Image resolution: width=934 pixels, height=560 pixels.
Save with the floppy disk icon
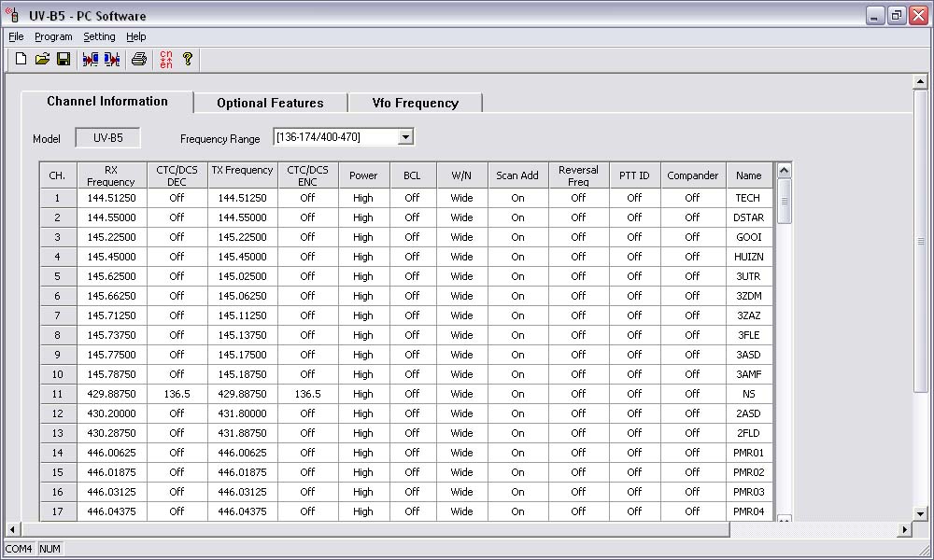[64, 60]
